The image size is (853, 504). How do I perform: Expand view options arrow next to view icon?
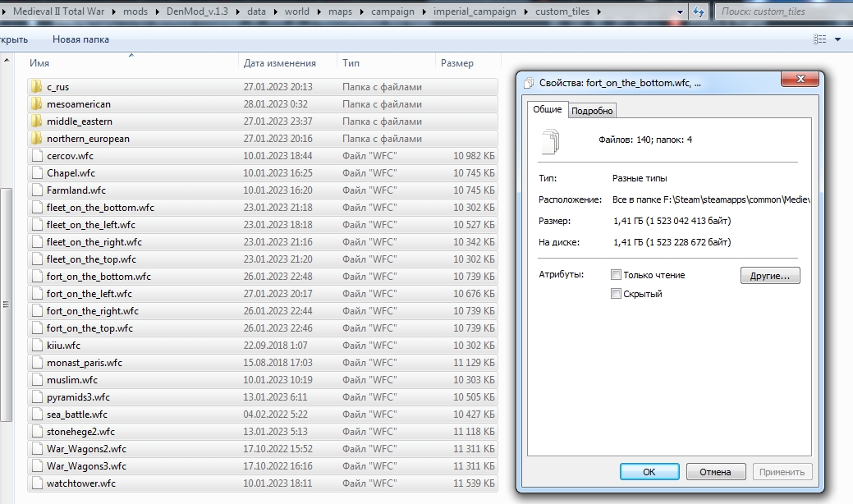pyautogui.click(x=837, y=39)
